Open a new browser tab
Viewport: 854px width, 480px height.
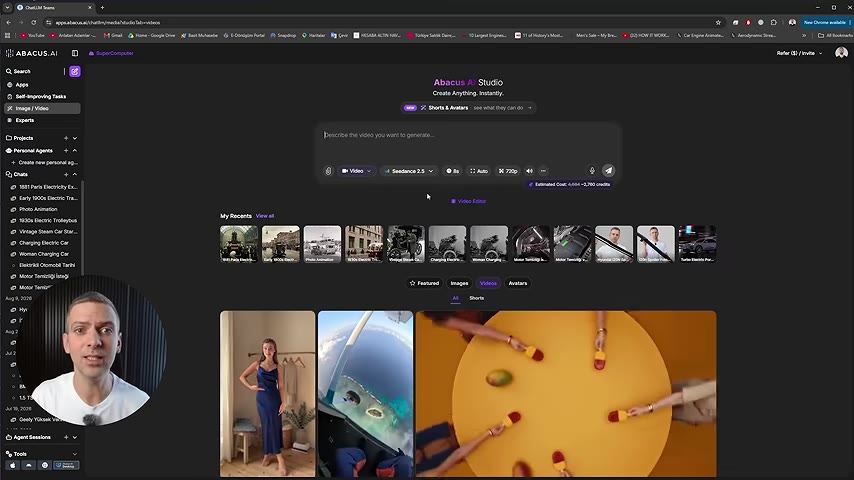click(102, 8)
